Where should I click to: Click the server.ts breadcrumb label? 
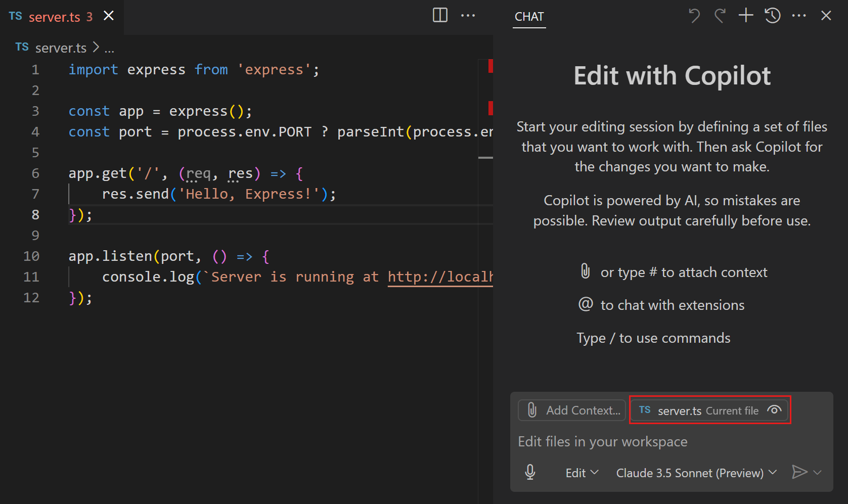[61, 47]
